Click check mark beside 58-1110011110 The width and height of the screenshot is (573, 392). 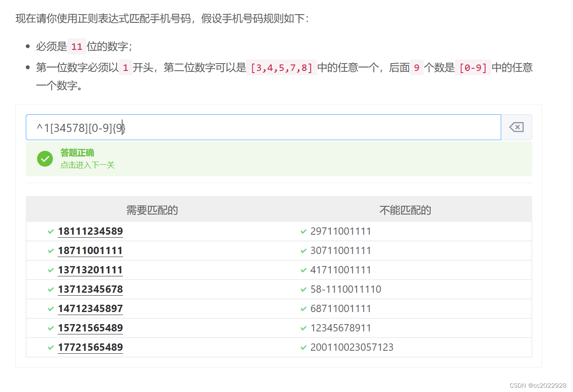(303, 290)
